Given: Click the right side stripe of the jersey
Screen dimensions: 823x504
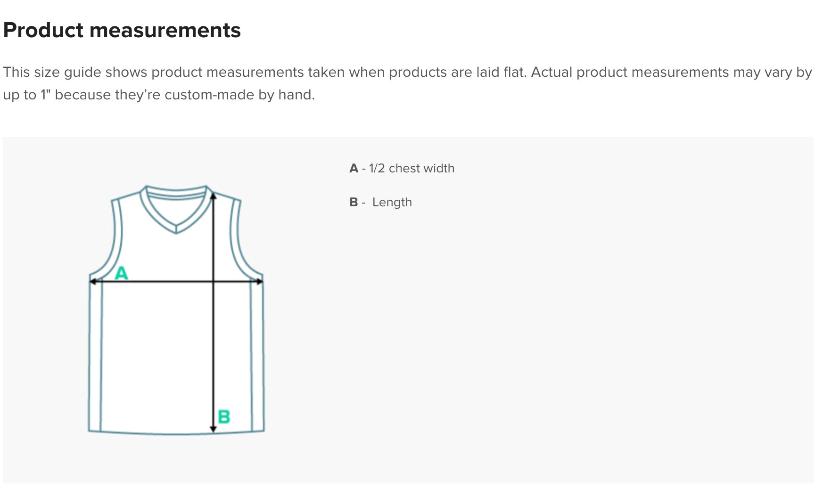Looking at the screenshot, I should coord(257,358).
